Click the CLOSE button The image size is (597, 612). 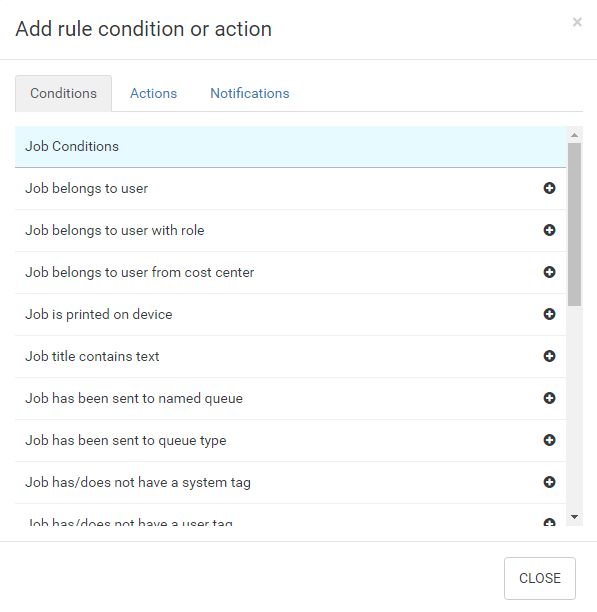(x=540, y=578)
